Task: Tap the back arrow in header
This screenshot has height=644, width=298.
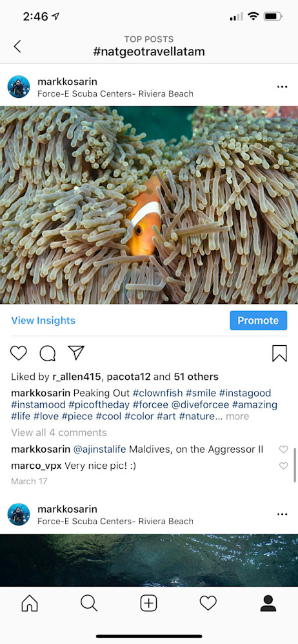Action: (x=17, y=46)
